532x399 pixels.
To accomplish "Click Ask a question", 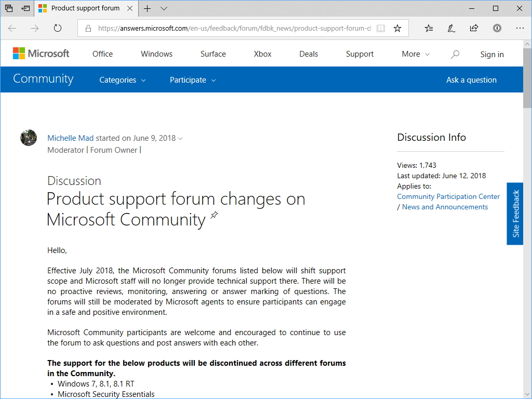I will [x=471, y=79].
